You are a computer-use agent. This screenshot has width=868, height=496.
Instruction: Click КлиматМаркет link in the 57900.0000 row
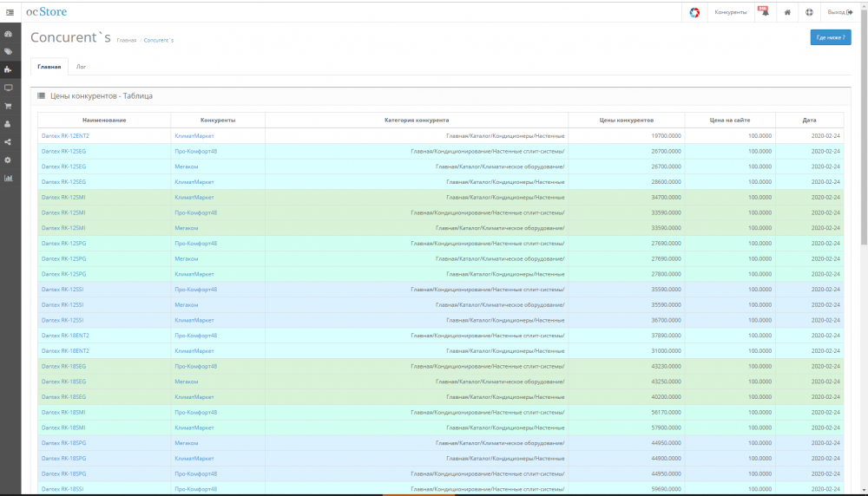pos(194,428)
